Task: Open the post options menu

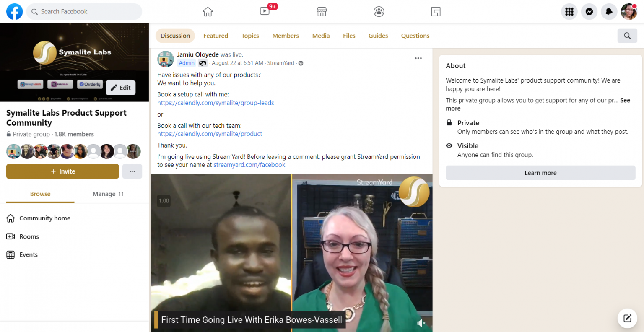Action: pos(418,58)
